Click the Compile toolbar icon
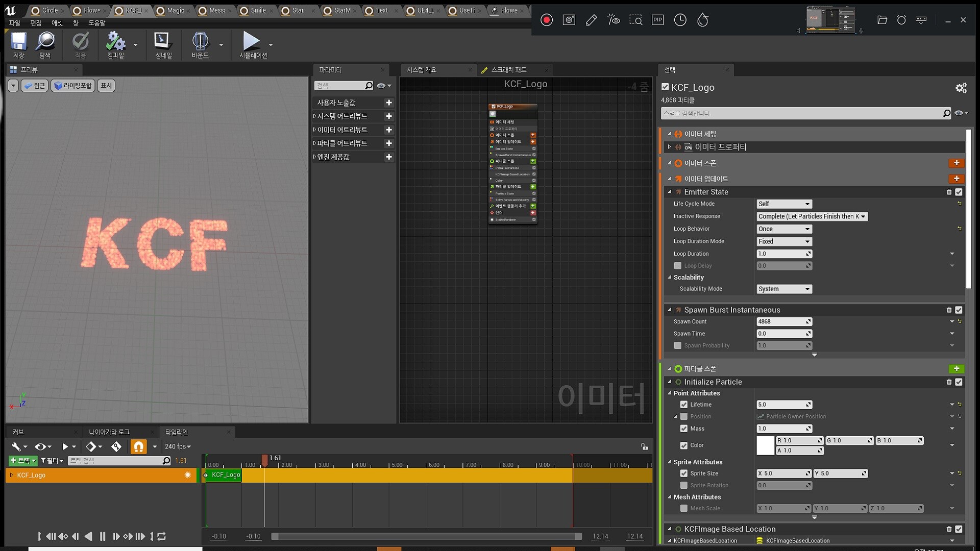The width and height of the screenshot is (980, 551). 115,41
